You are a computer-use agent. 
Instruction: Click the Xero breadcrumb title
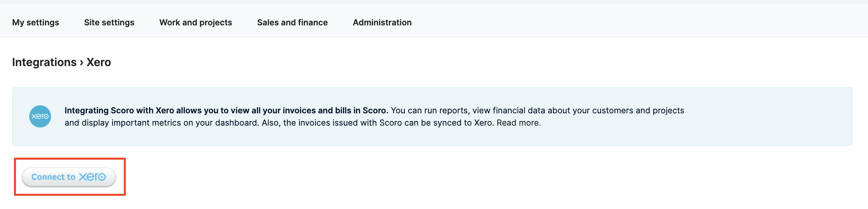click(x=99, y=62)
